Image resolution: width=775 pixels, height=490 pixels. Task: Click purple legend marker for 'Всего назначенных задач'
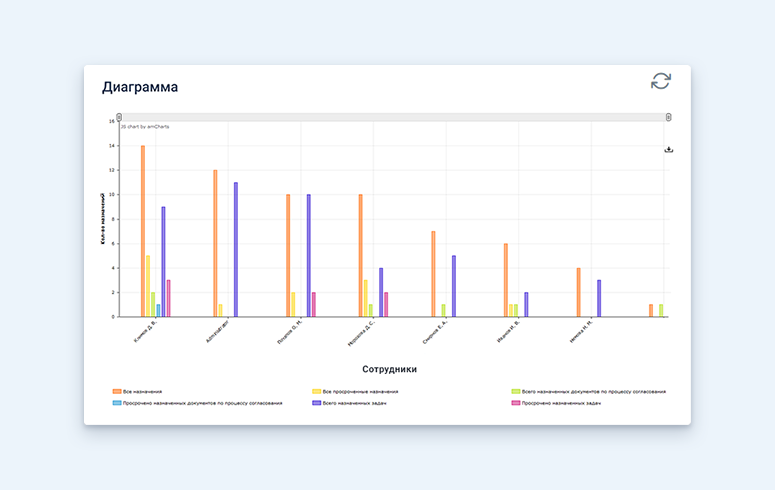tap(316, 402)
